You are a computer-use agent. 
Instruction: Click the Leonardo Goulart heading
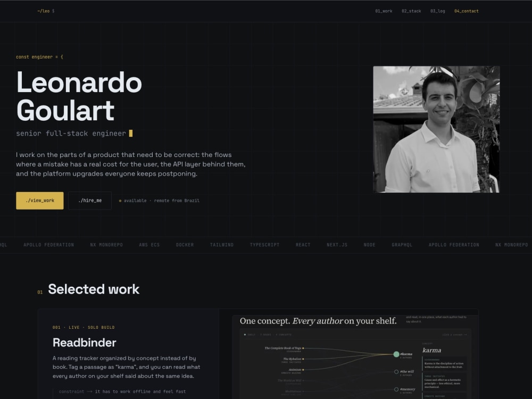click(x=79, y=96)
